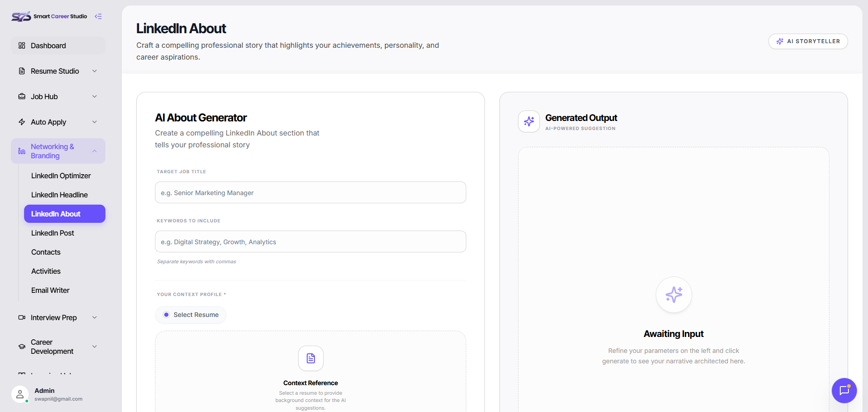Click the Awaiting Input heading

pos(673,334)
